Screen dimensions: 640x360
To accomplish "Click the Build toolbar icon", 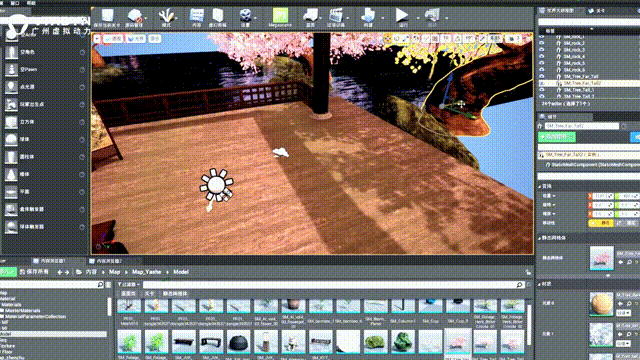I will 368,18.
